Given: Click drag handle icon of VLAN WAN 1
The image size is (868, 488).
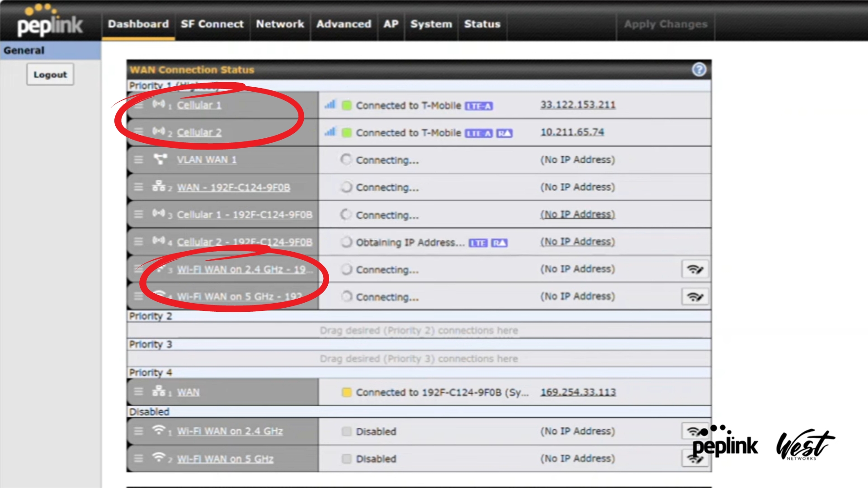Looking at the screenshot, I should point(138,160).
